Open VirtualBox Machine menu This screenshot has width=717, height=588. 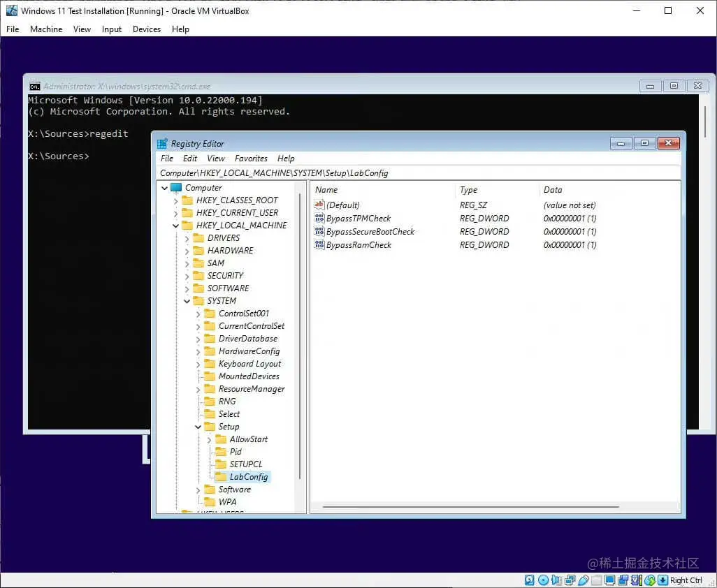tap(46, 29)
